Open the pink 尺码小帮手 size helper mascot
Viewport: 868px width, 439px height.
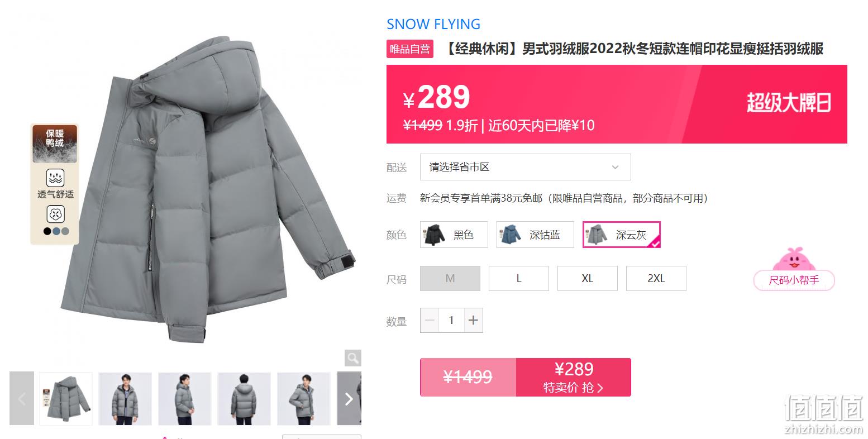(794, 269)
